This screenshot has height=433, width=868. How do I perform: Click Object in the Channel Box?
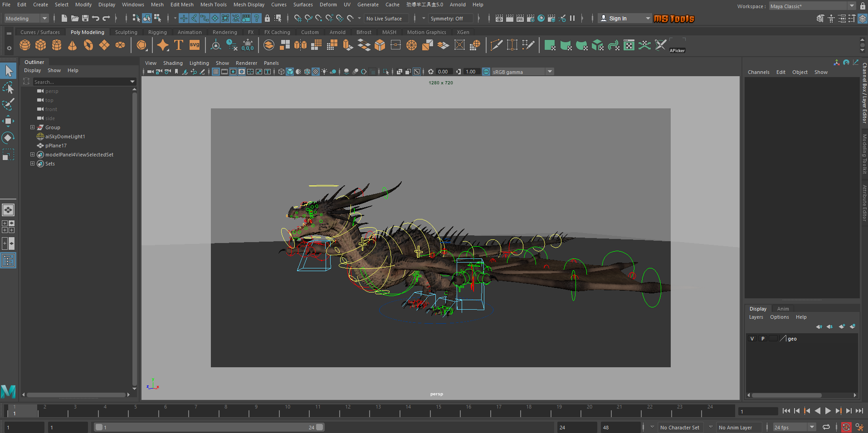[x=800, y=72]
